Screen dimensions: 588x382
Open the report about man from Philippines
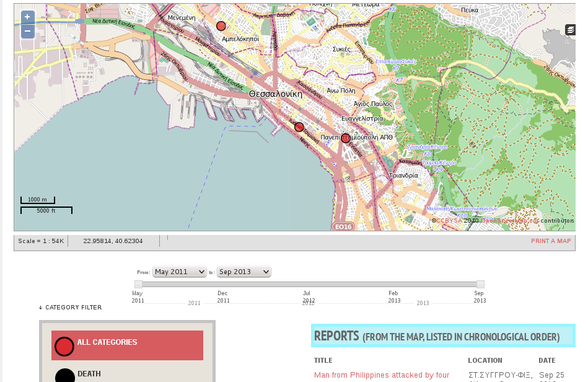point(382,375)
